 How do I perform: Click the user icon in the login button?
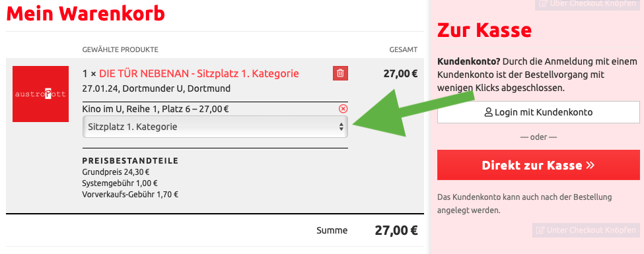[489, 112]
